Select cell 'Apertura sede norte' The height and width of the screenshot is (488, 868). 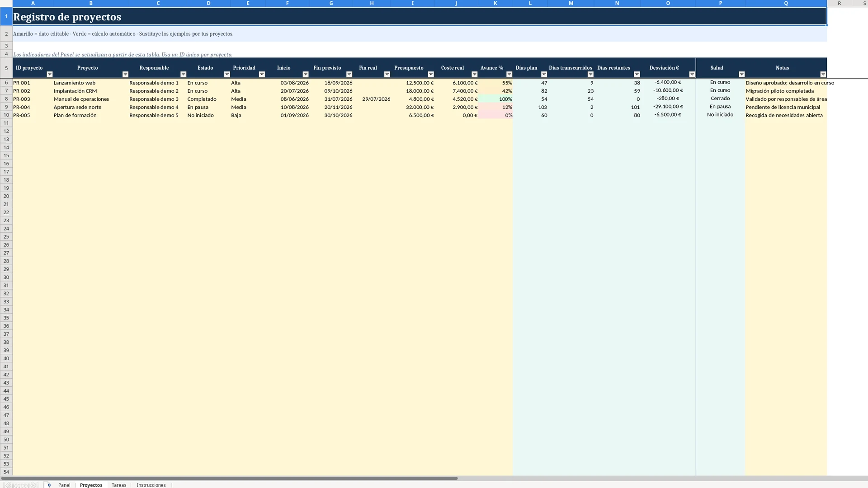91,107
